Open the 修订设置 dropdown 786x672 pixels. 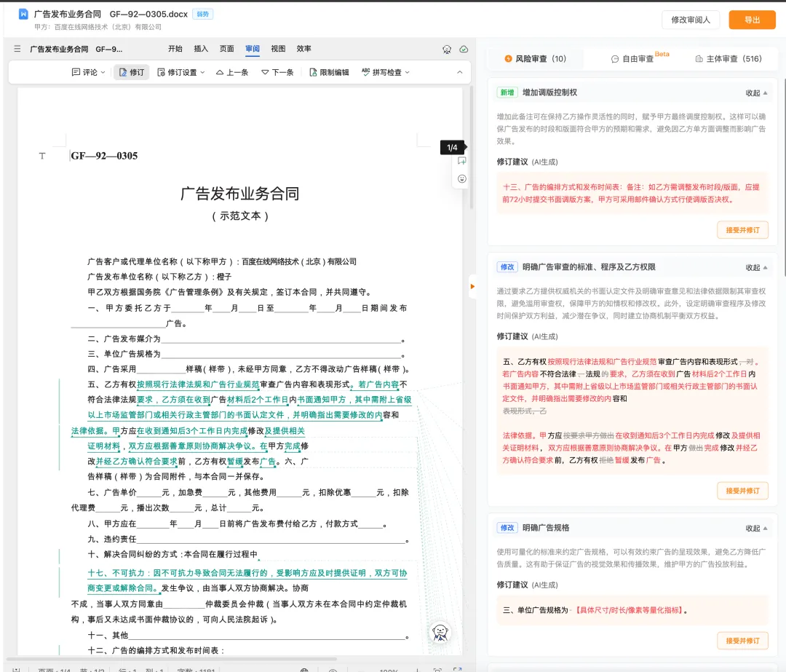181,72
